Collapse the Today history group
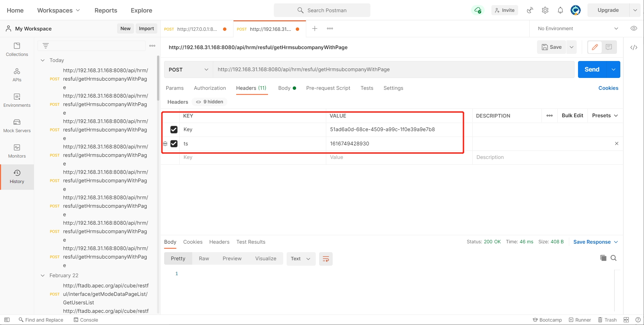644x325 pixels. click(43, 60)
